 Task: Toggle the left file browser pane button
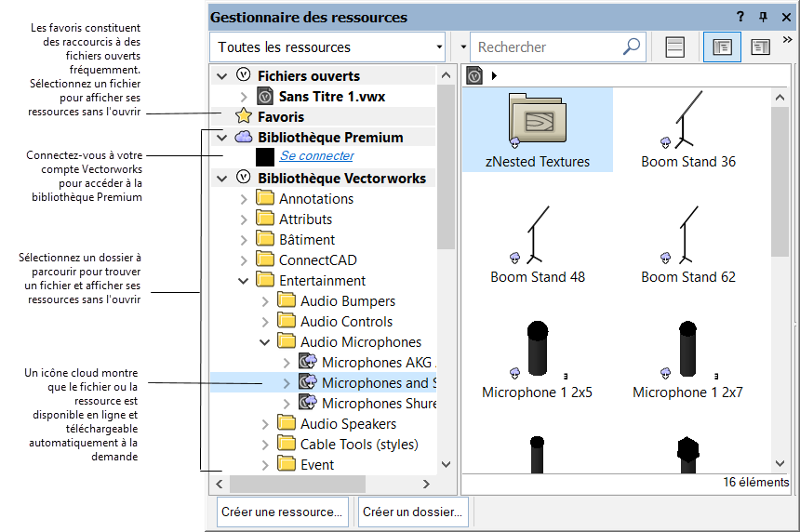click(722, 47)
